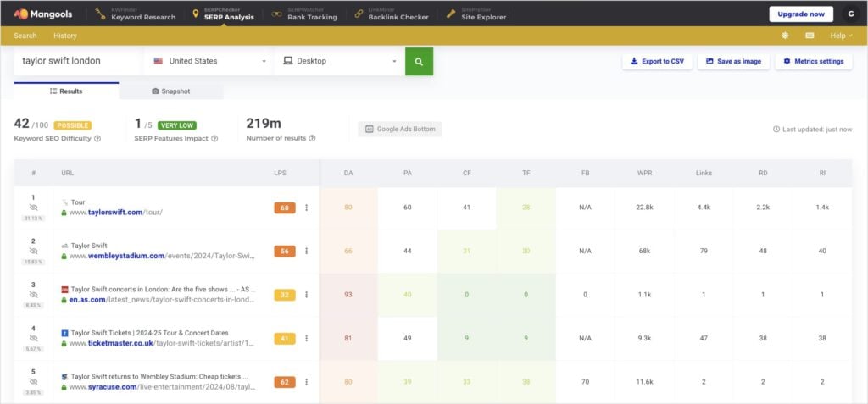This screenshot has height=404, width=868.
Task: Toggle hide icon for result number 1
Action: tap(34, 207)
